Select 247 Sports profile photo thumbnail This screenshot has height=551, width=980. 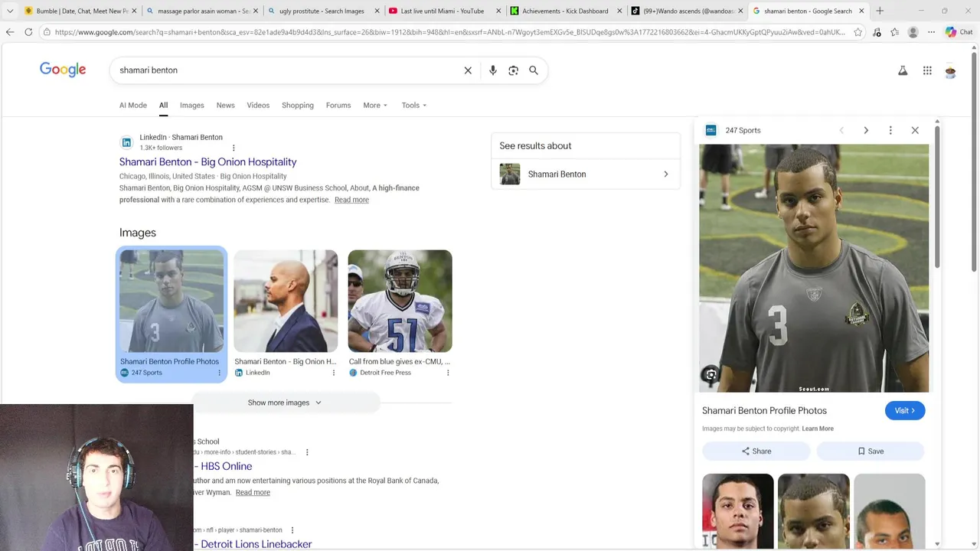coord(171,301)
